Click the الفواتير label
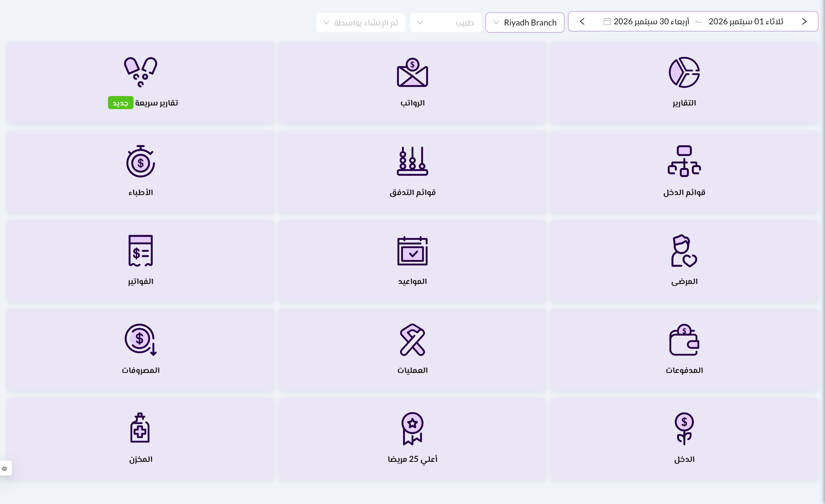This screenshot has height=504, width=825. point(141,282)
